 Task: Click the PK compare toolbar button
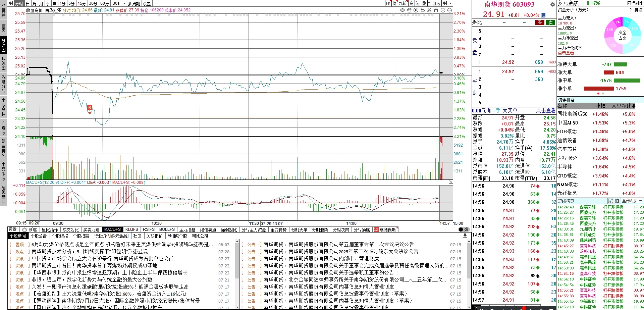click(x=388, y=3)
